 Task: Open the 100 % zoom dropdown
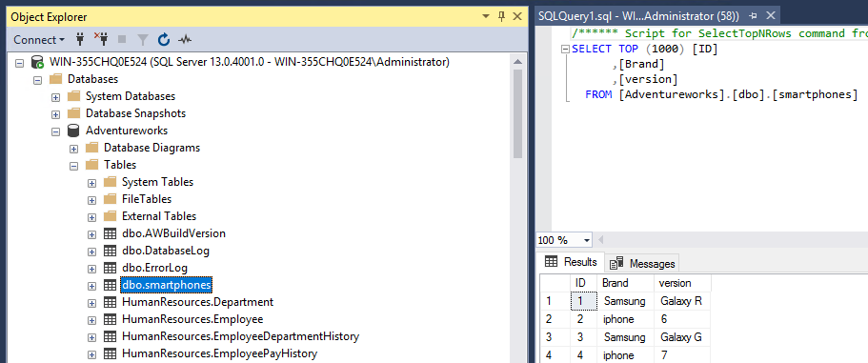(x=586, y=240)
